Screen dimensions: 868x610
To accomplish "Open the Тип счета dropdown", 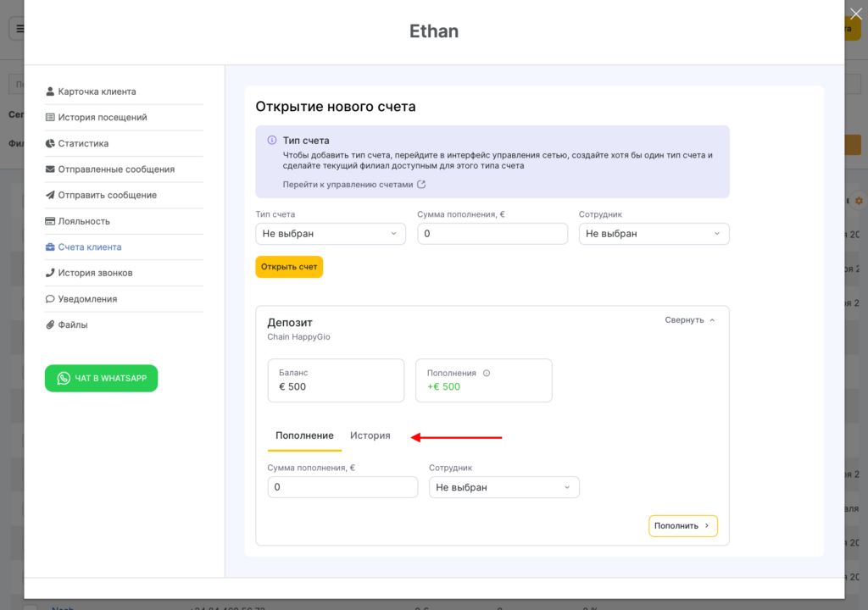I will pos(330,234).
